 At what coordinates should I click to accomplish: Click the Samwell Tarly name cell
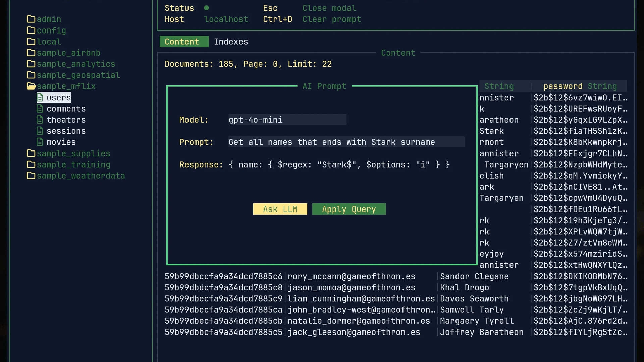(472, 310)
